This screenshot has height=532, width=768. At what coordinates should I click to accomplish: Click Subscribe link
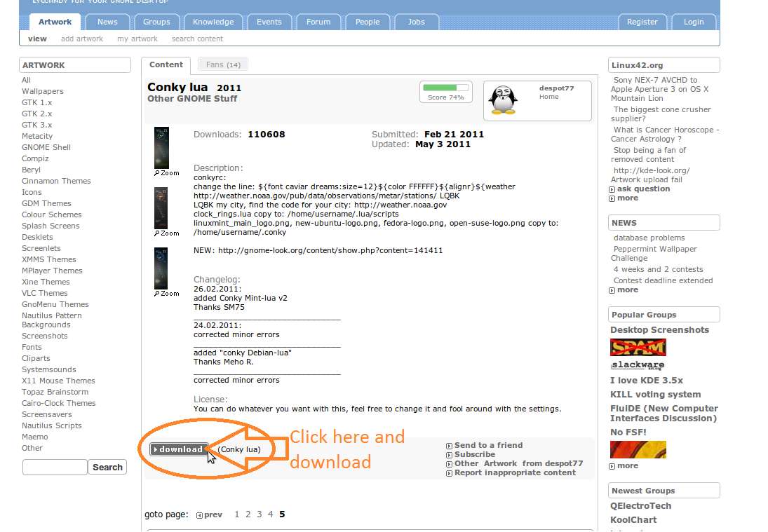(x=475, y=454)
